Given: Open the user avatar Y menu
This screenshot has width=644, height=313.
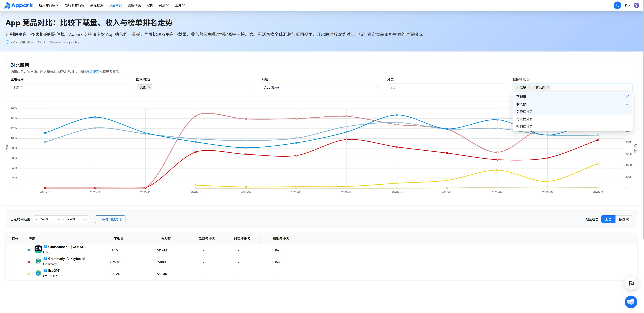Looking at the screenshot, I should coord(636,5).
